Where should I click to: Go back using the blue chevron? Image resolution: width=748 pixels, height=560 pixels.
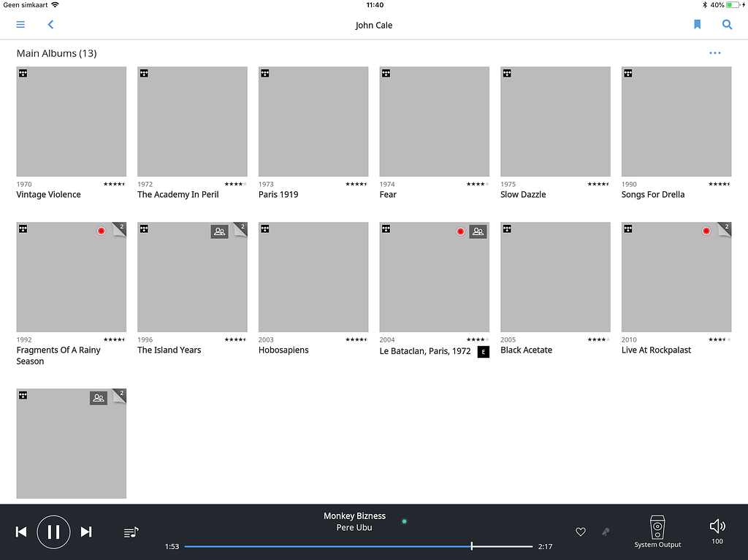click(50, 24)
